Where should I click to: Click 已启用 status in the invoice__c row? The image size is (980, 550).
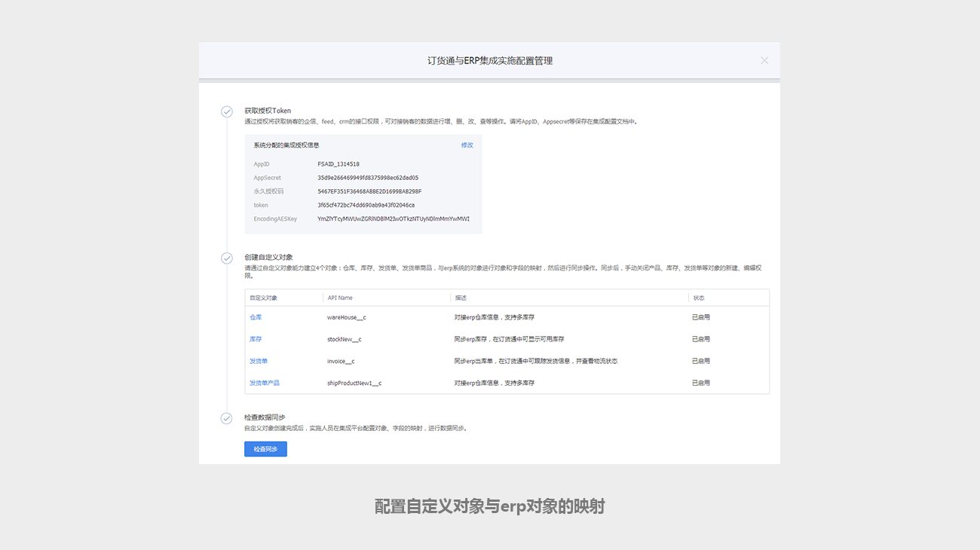pos(701,361)
